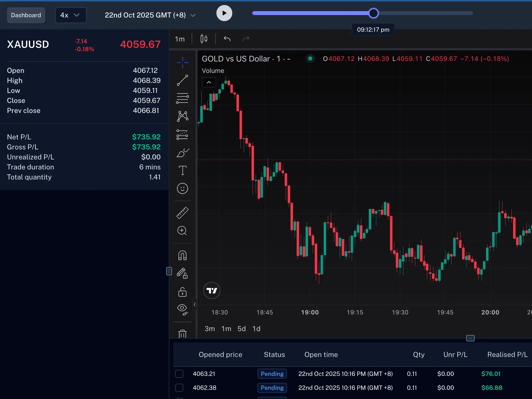Select the text annotation tool

(182, 170)
